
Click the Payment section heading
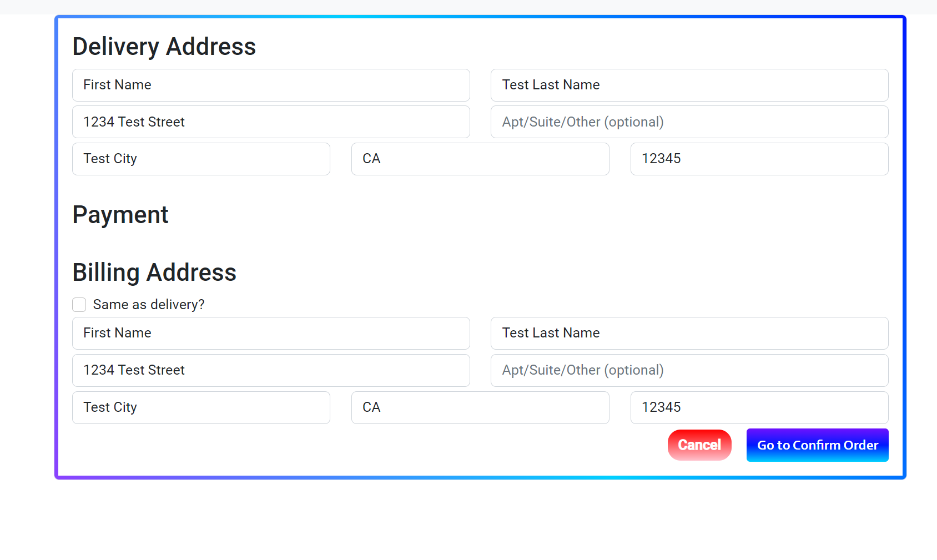point(120,215)
